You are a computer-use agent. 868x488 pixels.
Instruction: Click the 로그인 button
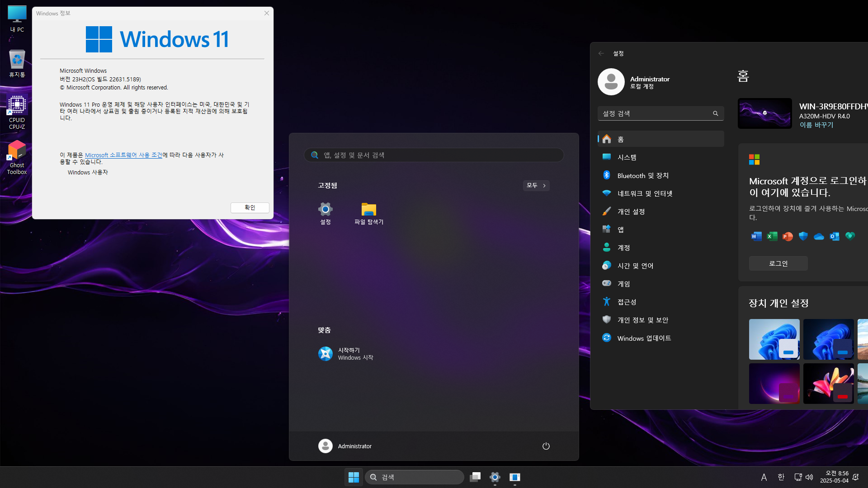point(778,263)
